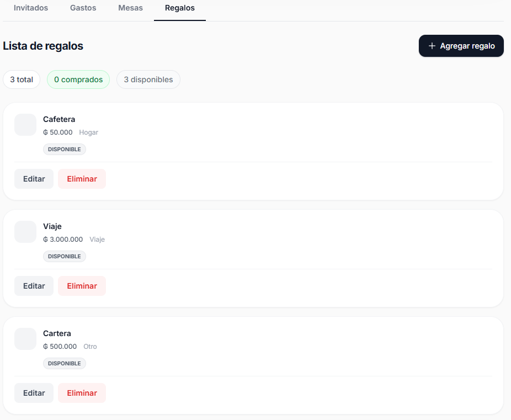Click the DISPONIBLE badge on Cartera
This screenshot has width=511, height=420.
coord(65,364)
